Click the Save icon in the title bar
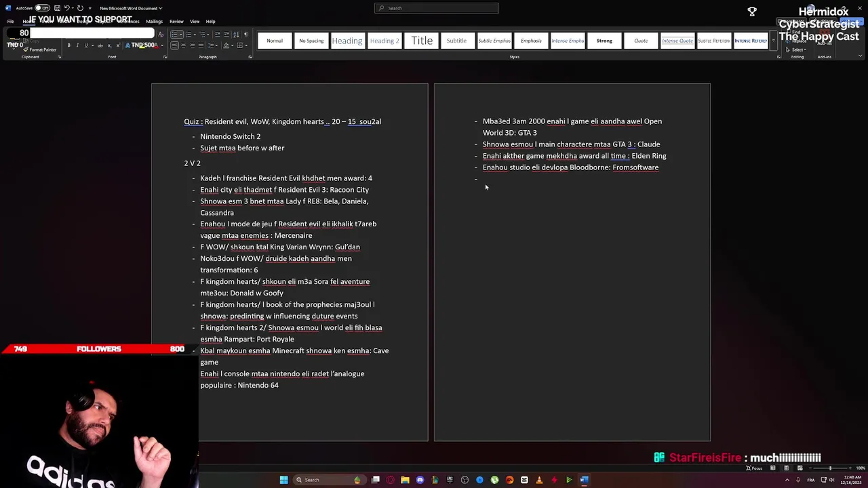Image resolution: width=868 pixels, height=488 pixels. 58,8
